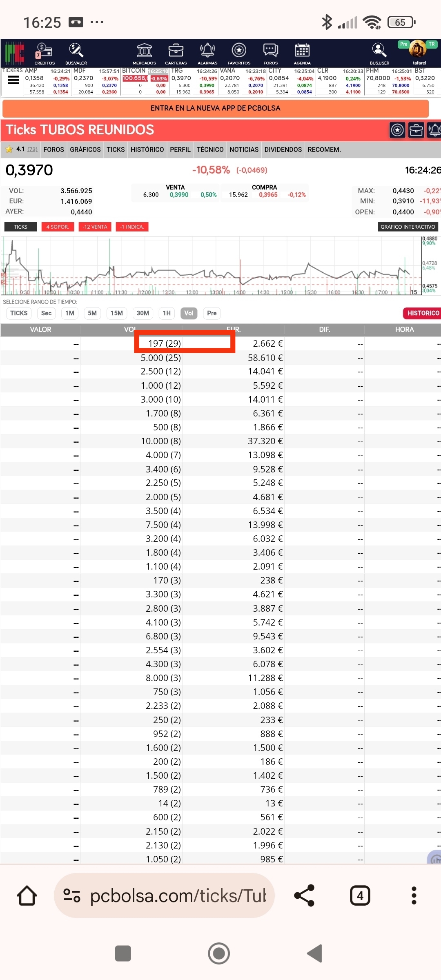This screenshot has height=980, width=441.
Task: Open the BusValor search icon
Action: point(76,53)
